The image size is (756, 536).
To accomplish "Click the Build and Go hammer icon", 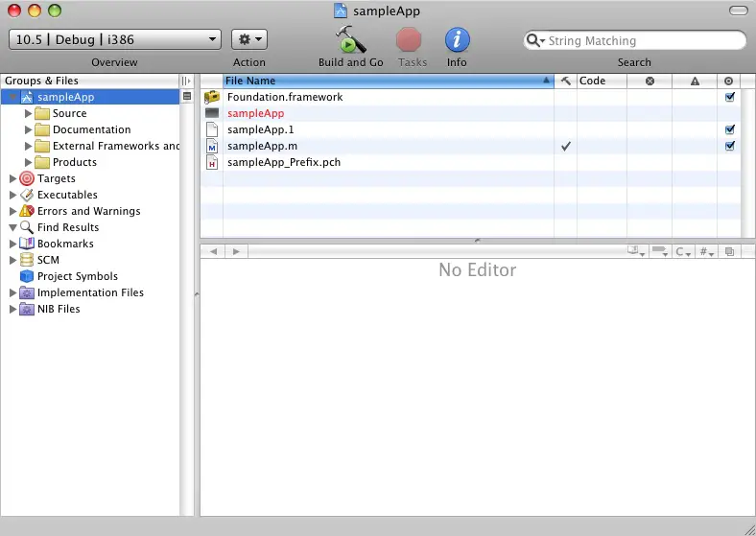I will (x=350, y=40).
